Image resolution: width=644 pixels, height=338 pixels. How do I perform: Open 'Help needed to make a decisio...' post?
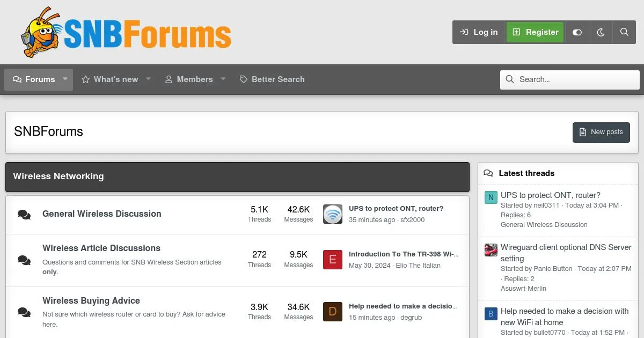tap(403, 306)
